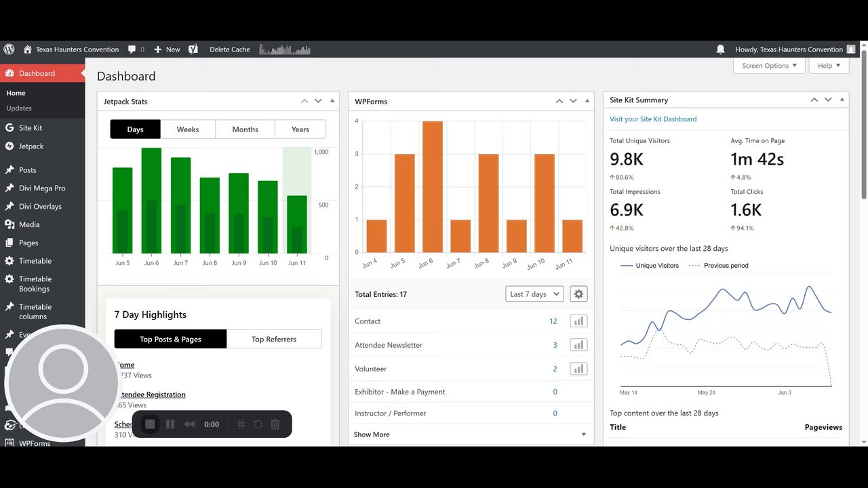Click Visit your Site Kit Dashboard link
Screen dimensions: 868x488
[x=653, y=119]
